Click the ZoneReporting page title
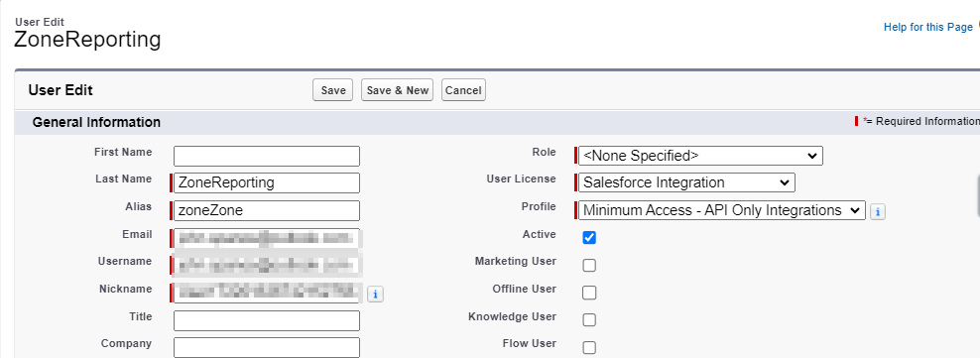The width and height of the screenshot is (980, 358). [87, 40]
